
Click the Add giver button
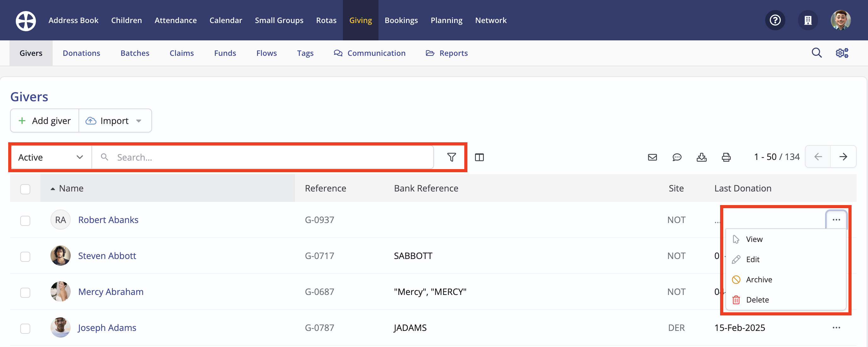[x=45, y=121]
